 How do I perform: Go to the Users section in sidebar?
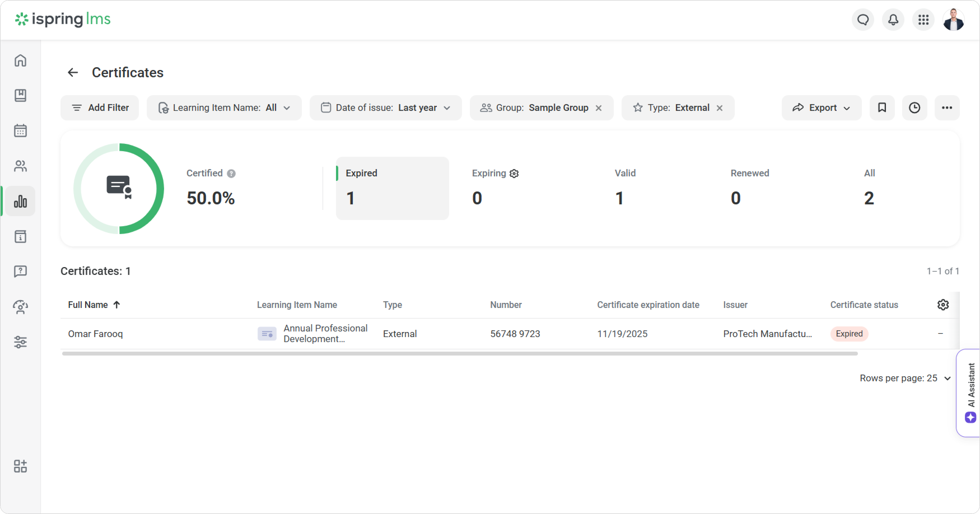pyautogui.click(x=20, y=166)
